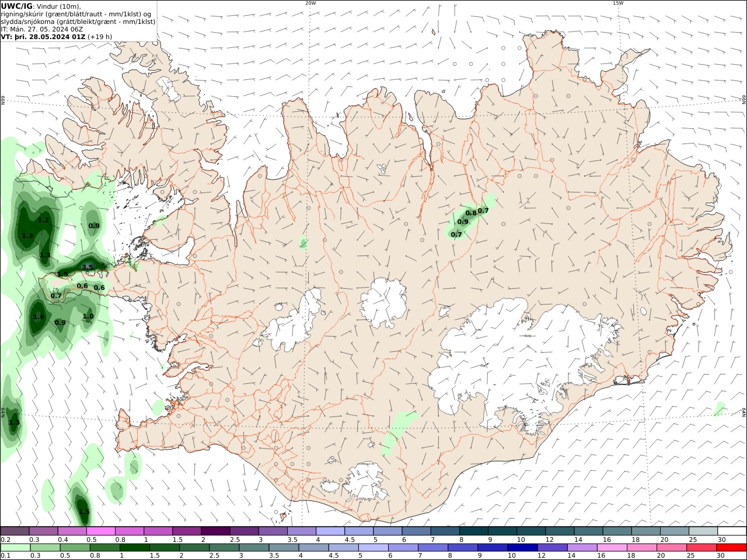The height and width of the screenshot is (560, 747).
Task: Click the 0.1 label in the lower legend
Action: pyautogui.click(x=5, y=555)
